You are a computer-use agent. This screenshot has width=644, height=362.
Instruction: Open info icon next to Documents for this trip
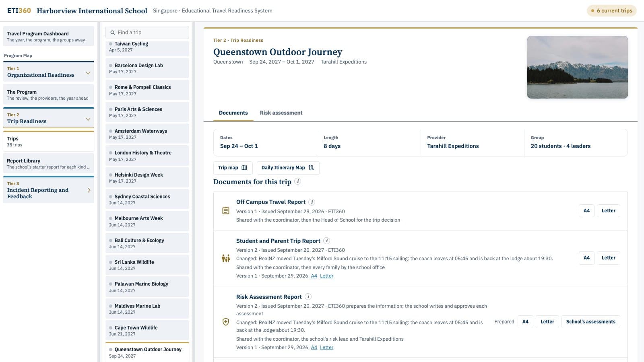[x=298, y=181]
